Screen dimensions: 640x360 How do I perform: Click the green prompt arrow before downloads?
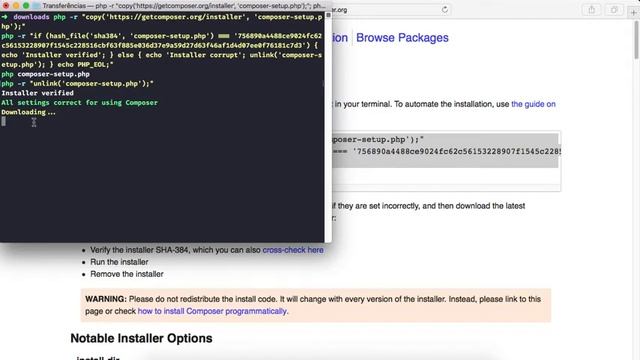click(5, 17)
